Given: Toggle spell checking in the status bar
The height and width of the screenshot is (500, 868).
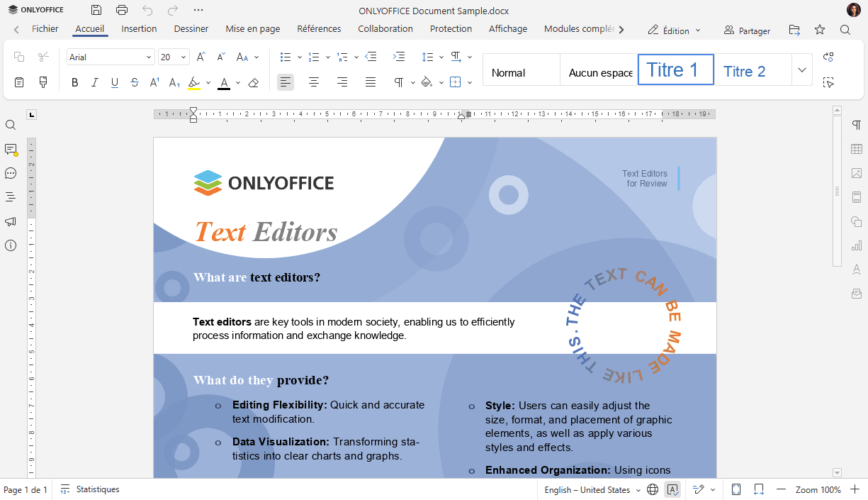Looking at the screenshot, I should click(672, 489).
